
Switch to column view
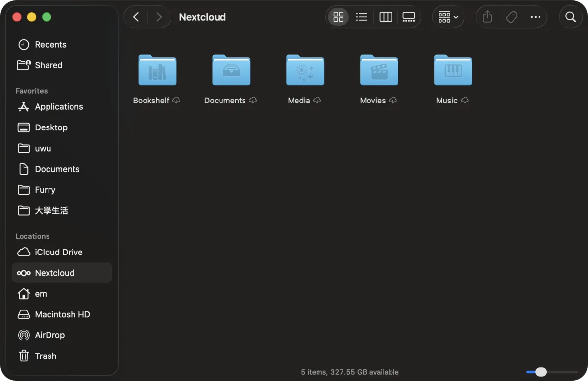(x=386, y=17)
